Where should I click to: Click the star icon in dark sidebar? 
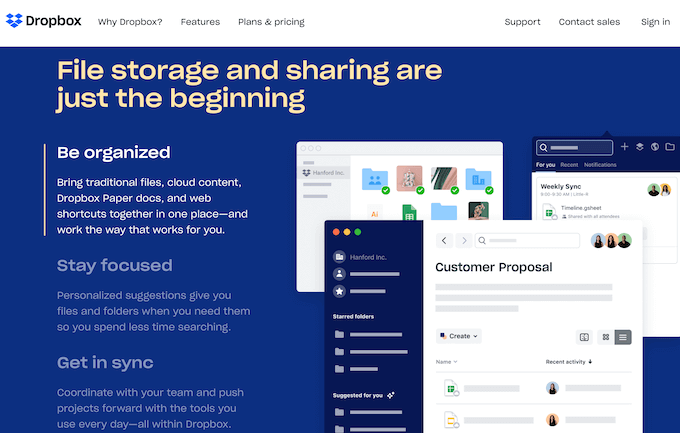tap(339, 291)
